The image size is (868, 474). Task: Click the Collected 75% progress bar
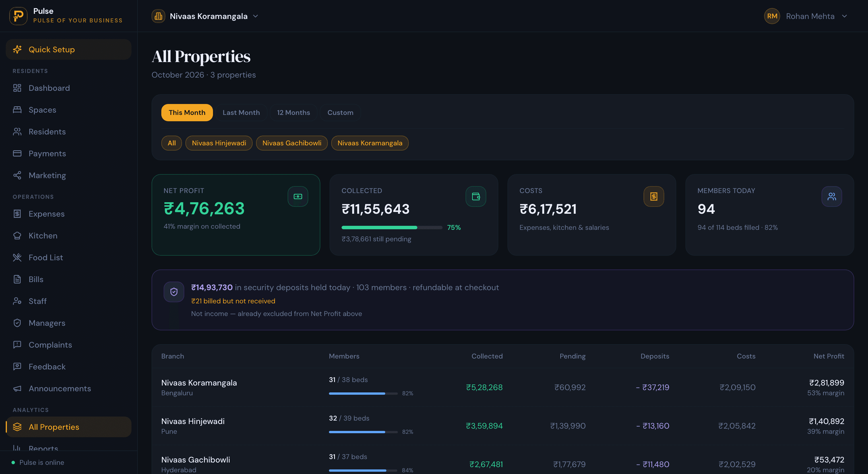(x=392, y=228)
